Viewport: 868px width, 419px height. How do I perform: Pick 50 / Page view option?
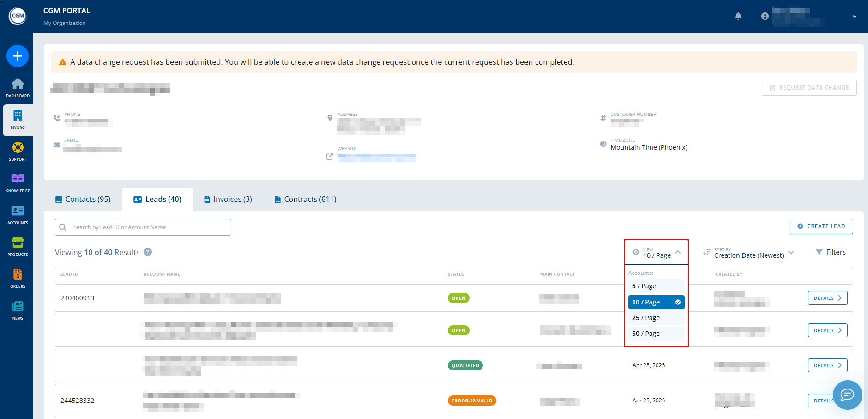656,334
